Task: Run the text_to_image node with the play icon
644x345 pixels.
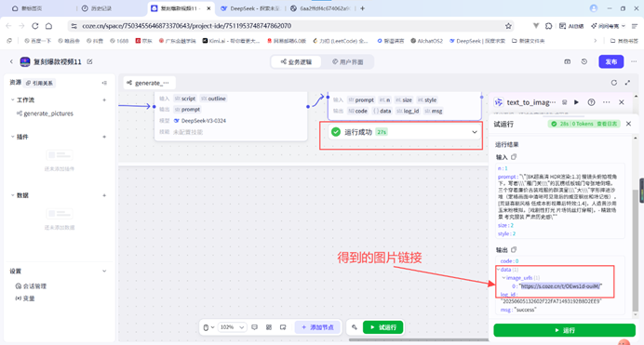Action: [576, 102]
